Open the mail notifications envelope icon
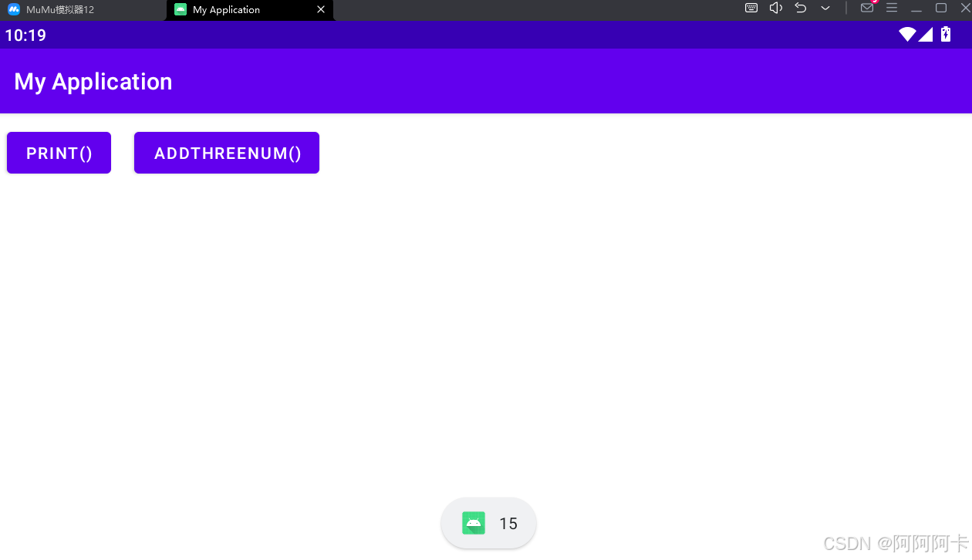Screen dimensions: 972x560 tap(867, 8)
